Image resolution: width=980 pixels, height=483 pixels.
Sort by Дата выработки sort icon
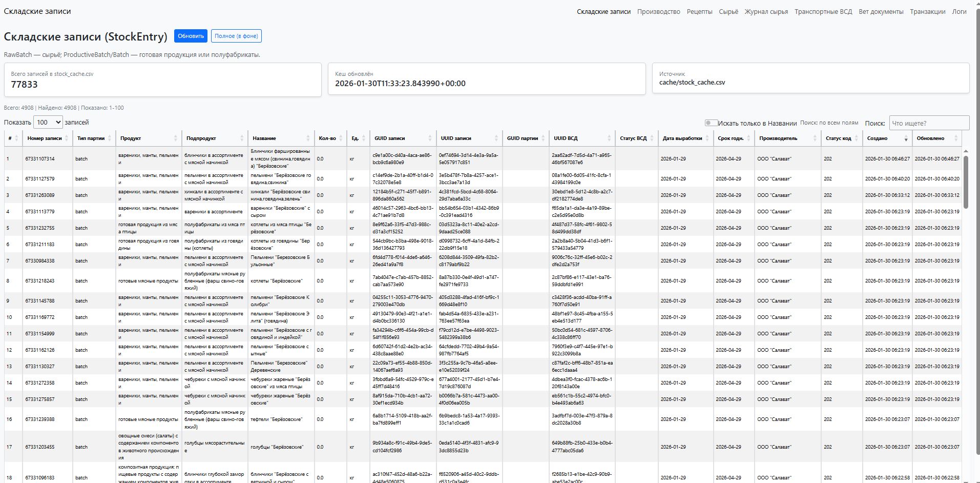(x=707, y=138)
